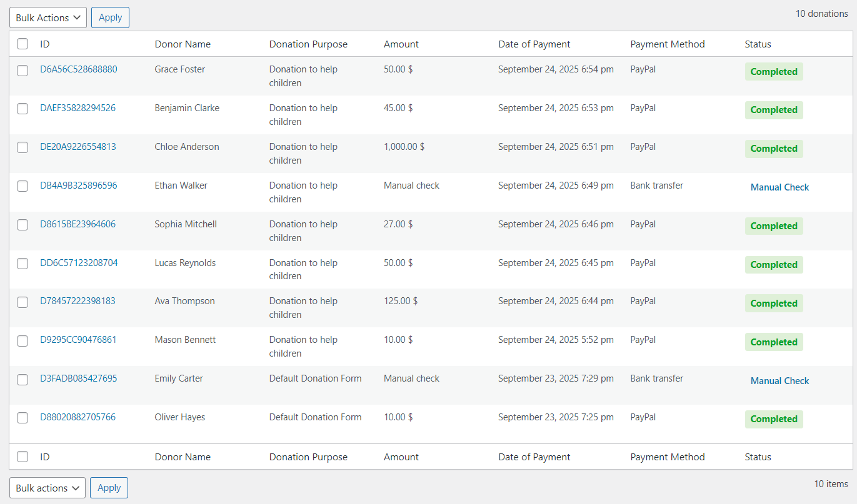Viewport: 857px width, 504px height.
Task: Open donation D88020882705766
Action: point(76,417)
